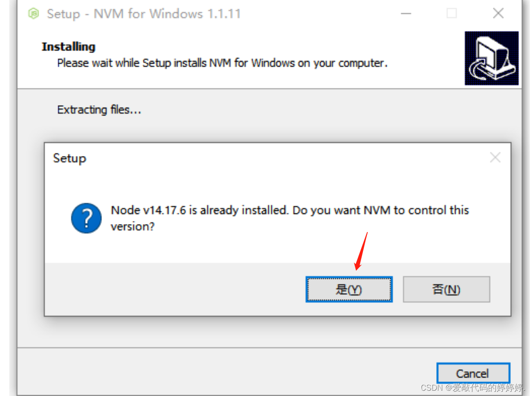Click the Installing heading label

tap(68, 47)
